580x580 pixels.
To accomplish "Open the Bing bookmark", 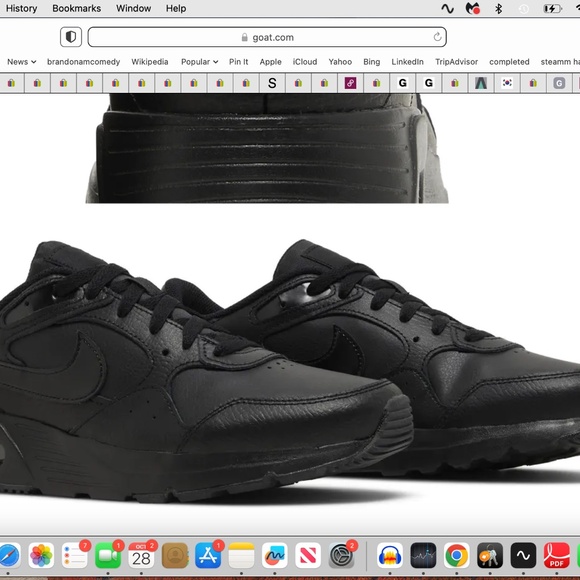I will pos(372,62).
